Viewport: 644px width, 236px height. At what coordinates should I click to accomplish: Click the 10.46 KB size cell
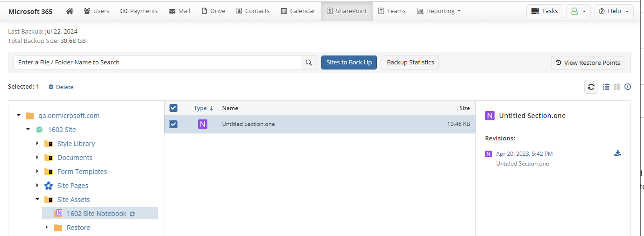(x=458, y=124)
